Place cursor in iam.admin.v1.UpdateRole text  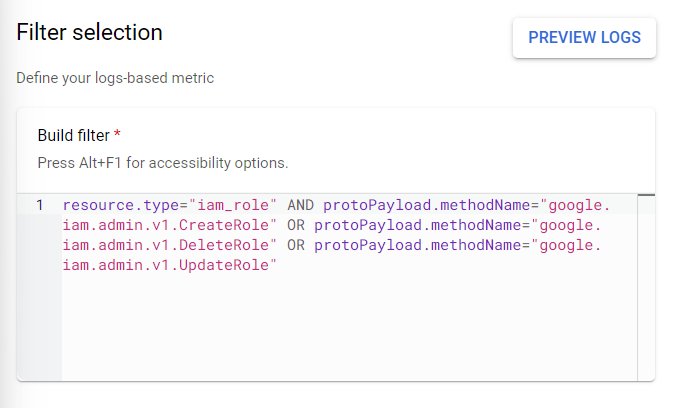[170, 265]
